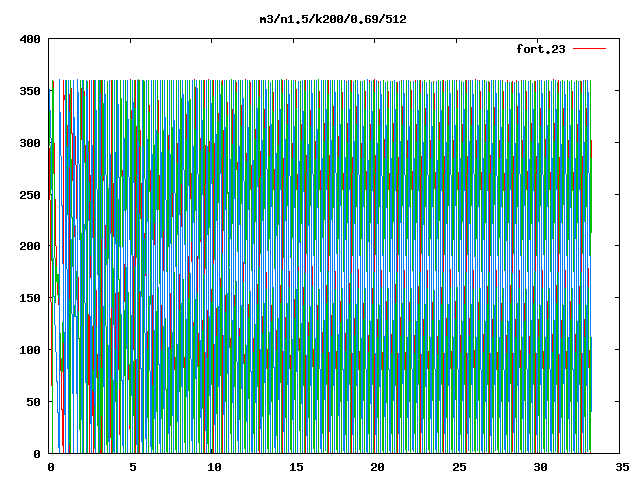Click the fort.23 legend label
This screenshot has width=640, height=480.
[541, 49]
